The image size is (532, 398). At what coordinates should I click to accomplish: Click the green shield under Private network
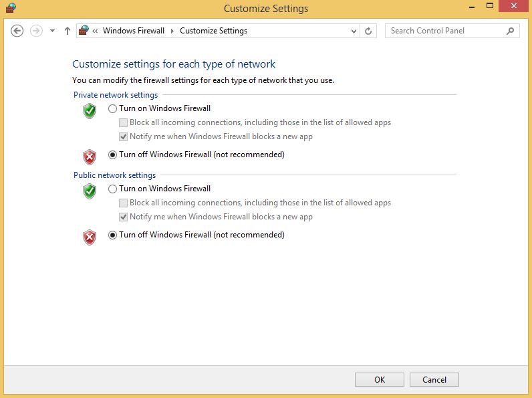90,111
